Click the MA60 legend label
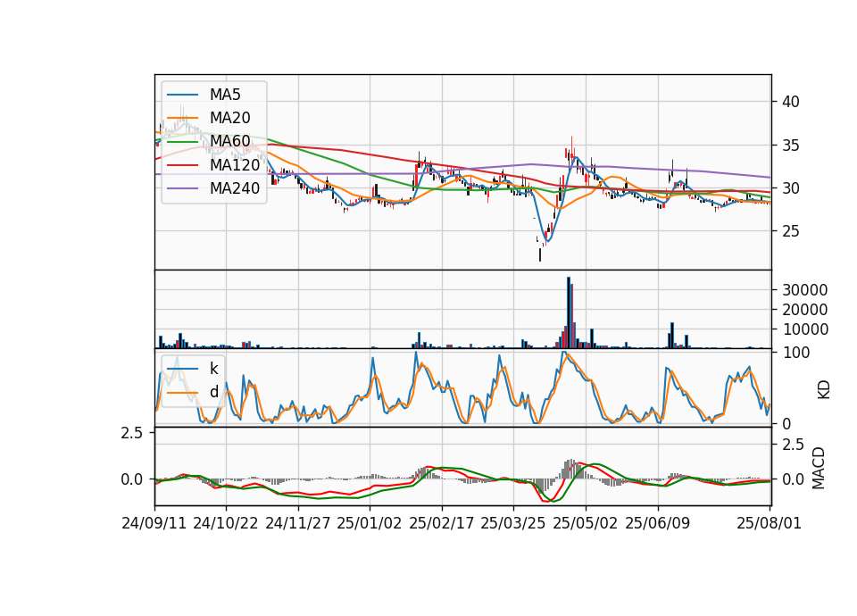The width and height of the screenshot is (857, 616). click(230, 142)
